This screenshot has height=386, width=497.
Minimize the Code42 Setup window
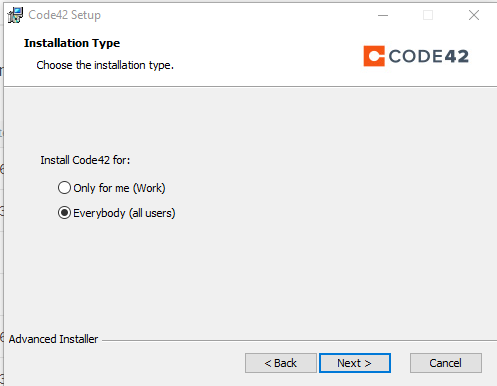point(383,15)
